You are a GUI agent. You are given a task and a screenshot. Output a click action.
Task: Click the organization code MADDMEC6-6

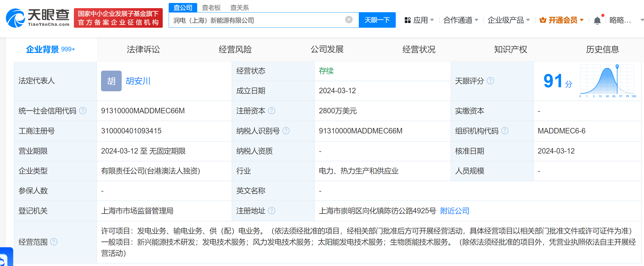tap(561, 131)
